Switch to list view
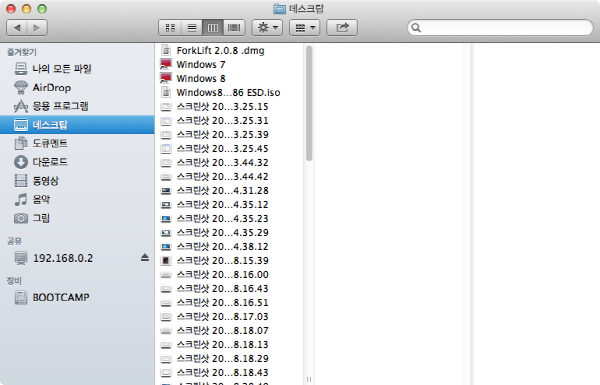600x385 pixels. [192, 28]
